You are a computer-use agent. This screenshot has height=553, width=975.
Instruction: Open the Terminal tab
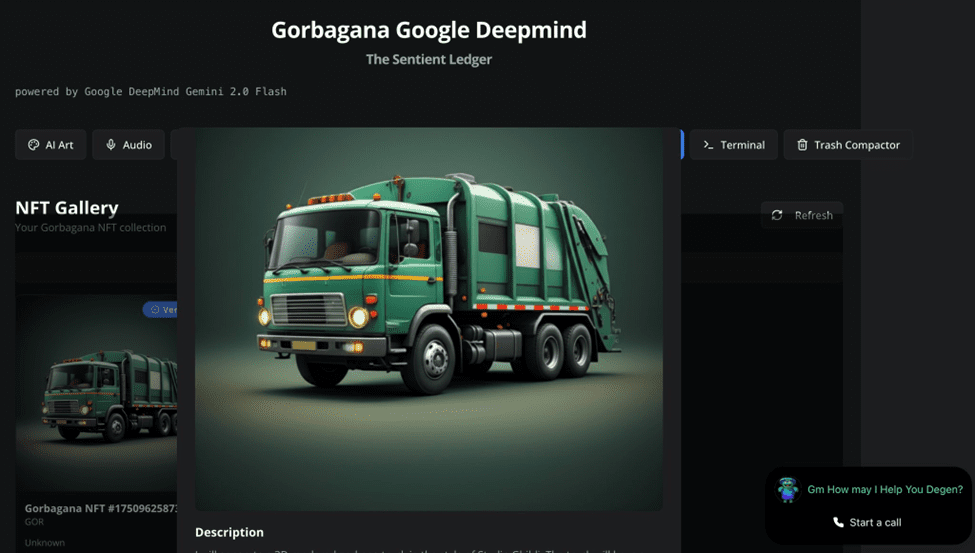click(734, 145)
